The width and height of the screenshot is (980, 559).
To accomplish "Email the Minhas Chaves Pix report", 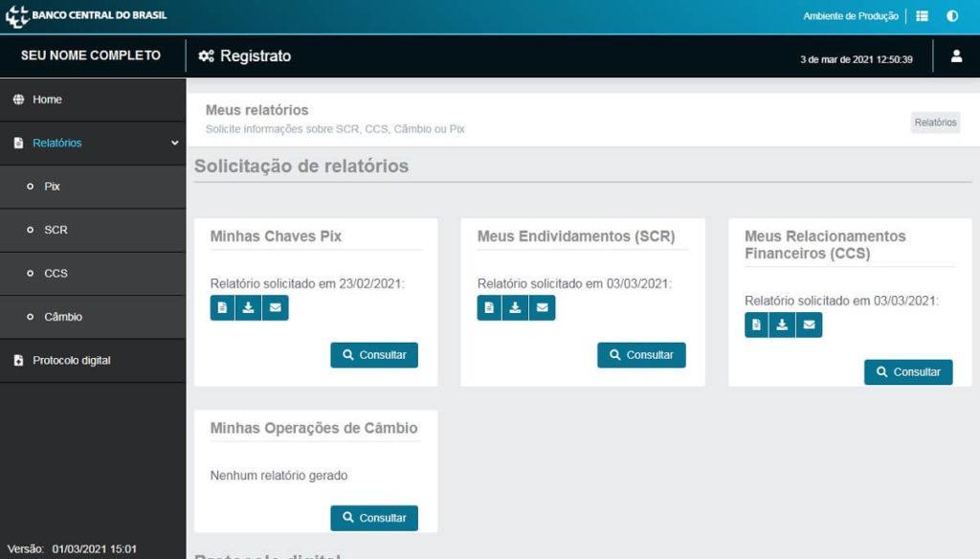I will (x=275, y=307).
